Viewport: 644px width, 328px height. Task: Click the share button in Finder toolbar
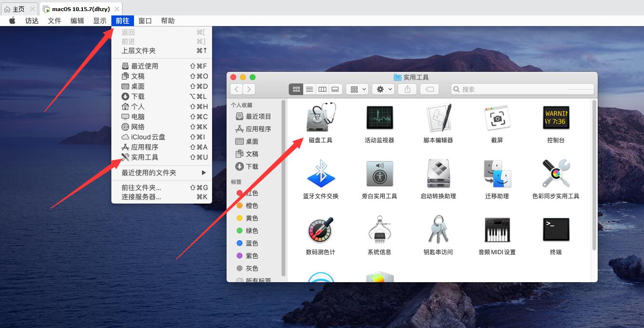pos(407,89)
